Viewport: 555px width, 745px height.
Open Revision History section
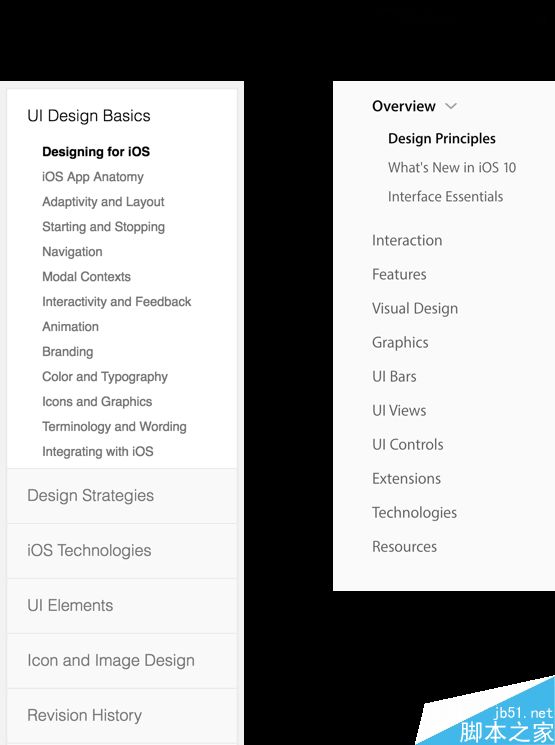122,716
